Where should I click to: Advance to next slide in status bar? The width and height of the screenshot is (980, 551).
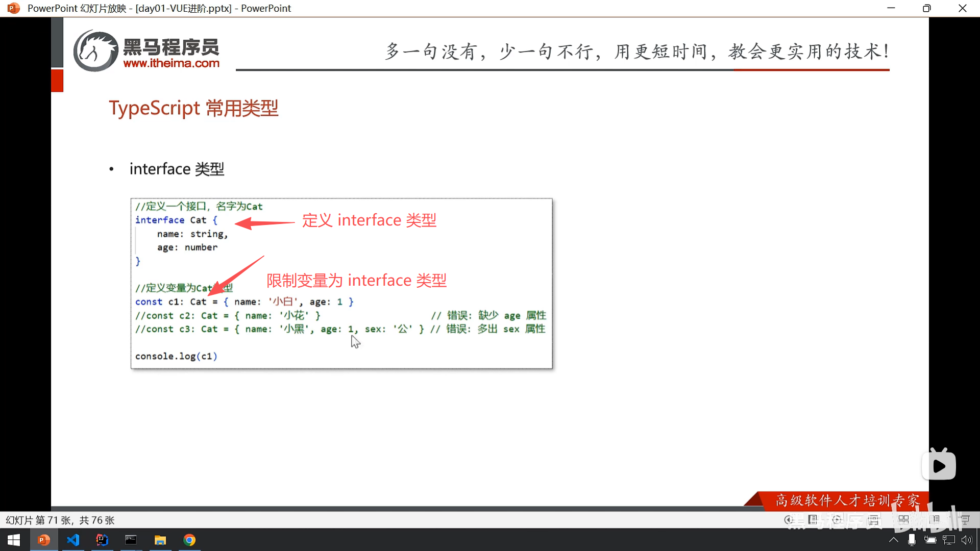[x=837, y=520]
